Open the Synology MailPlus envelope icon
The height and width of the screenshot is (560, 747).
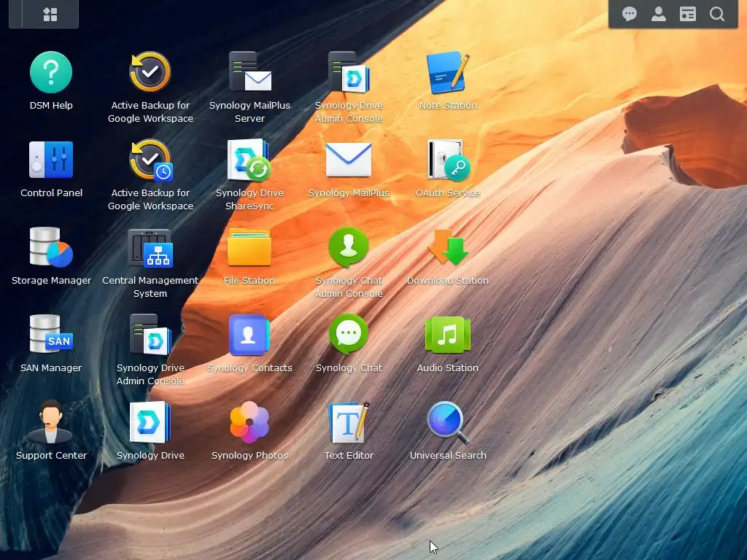point(348,160)
